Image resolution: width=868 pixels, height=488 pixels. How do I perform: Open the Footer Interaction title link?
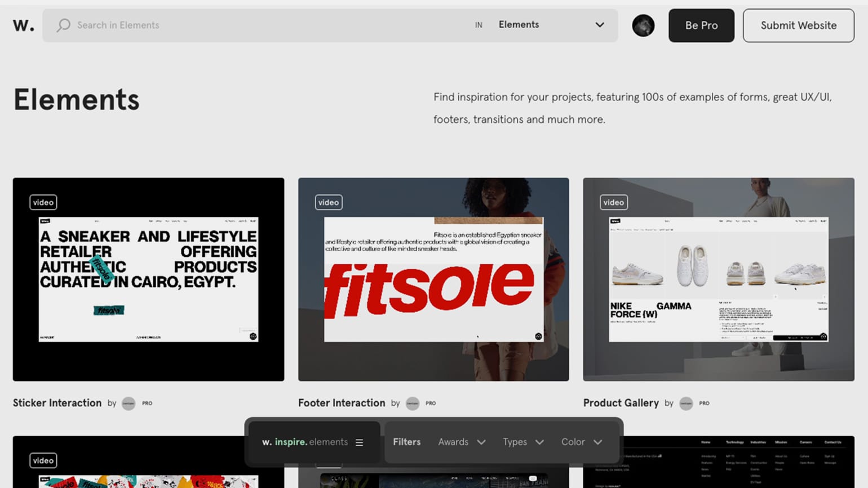pyautogui.click(x=342, y=403)
